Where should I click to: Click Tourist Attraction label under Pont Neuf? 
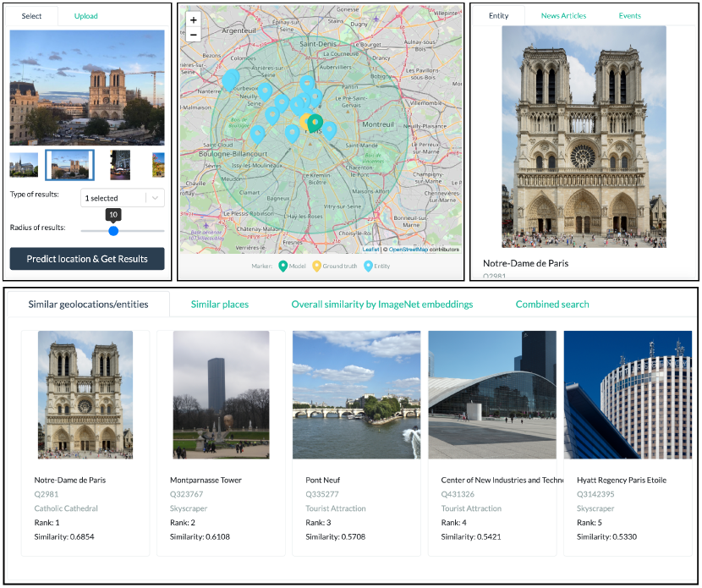pyautogui.click(x=335, y=508)
